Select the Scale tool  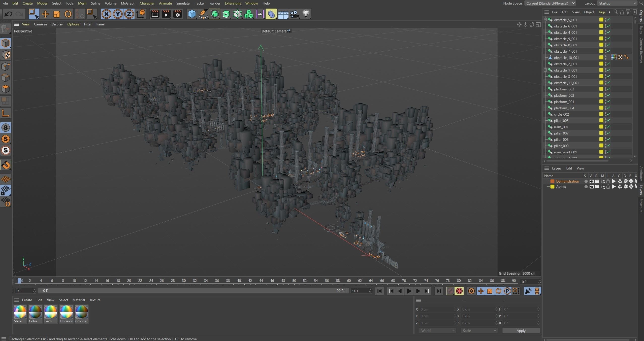pyautogui.click(x=57, y=14)
